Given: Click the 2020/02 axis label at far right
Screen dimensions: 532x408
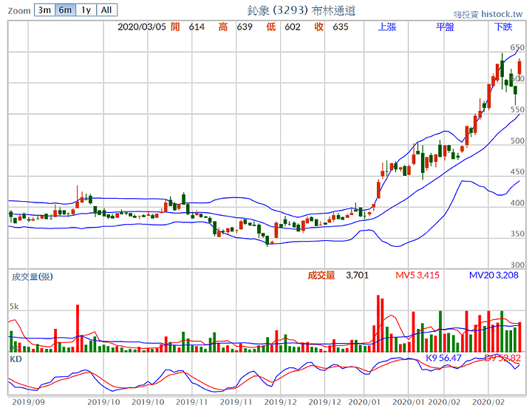Looking at the screenshot, I should tap(488, 402).
